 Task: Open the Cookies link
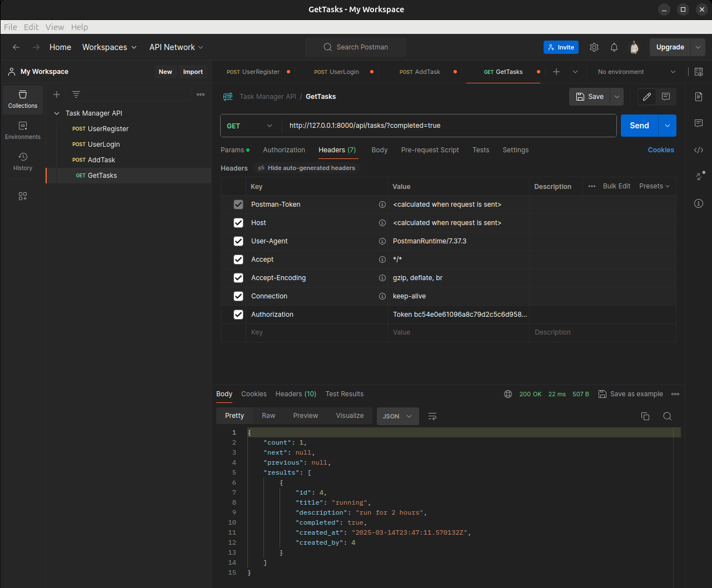coord(661,150)
